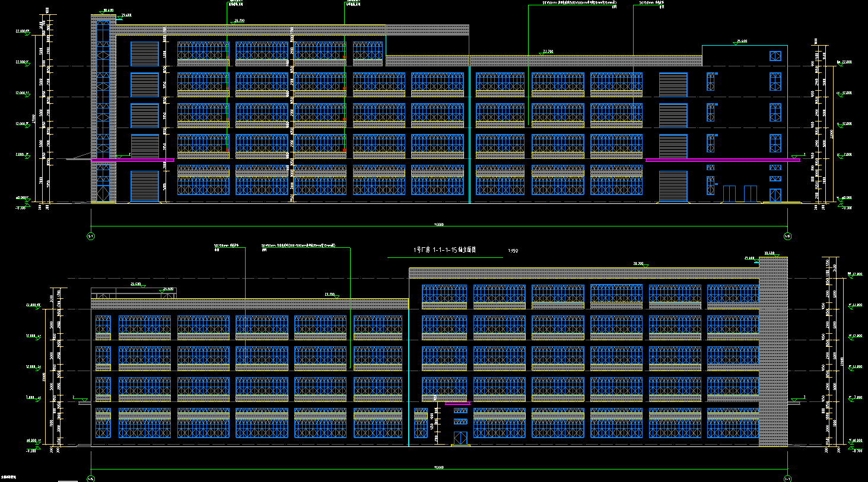Click the top-floor roller shutter beside the left tower
The width and height of the screenshot is (868, 482).
tap(145, 54)
